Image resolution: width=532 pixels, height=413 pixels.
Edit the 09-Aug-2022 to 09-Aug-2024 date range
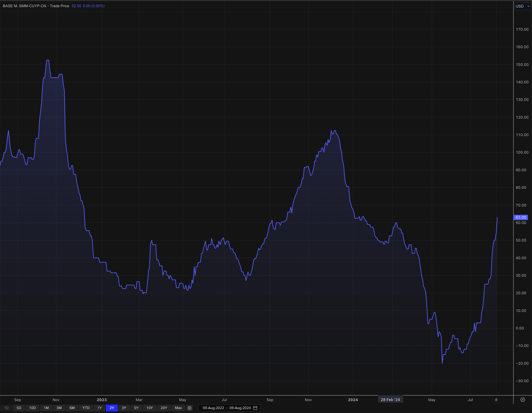tap(227, 408)
